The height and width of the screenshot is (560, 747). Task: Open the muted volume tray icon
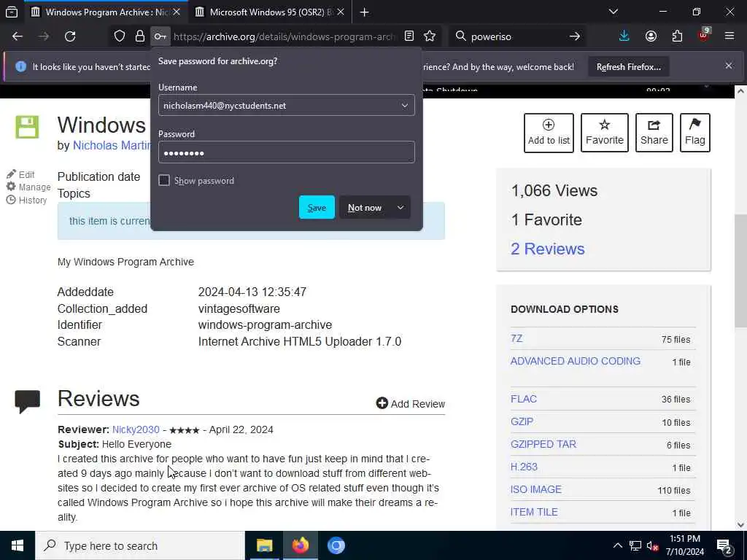[x=652, y=545]
